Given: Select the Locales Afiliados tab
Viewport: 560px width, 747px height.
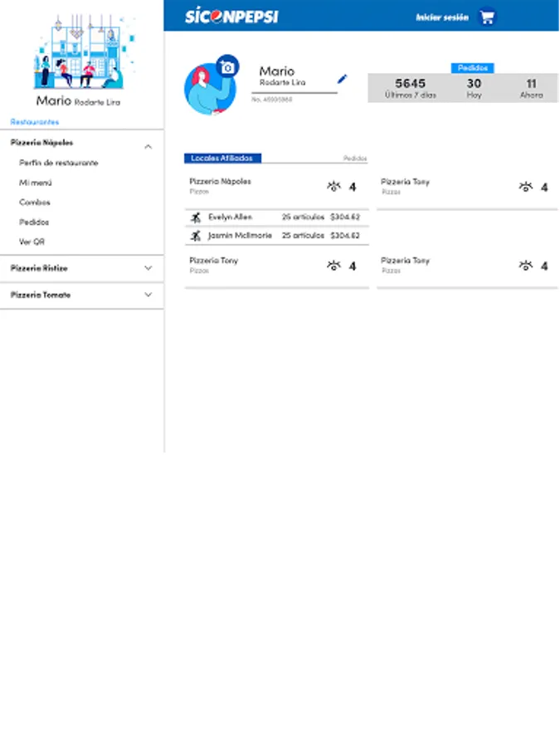Looking at the screenshot, I should coord(222,159).
